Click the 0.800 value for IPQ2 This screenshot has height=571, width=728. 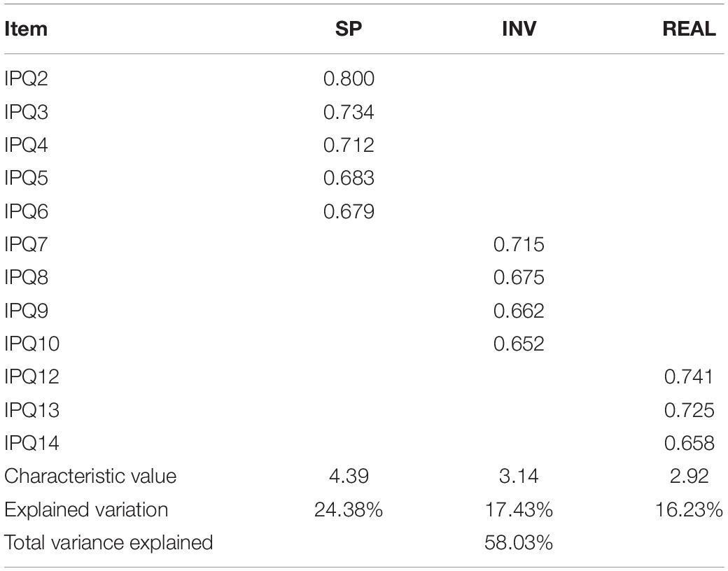pos(349,78)
